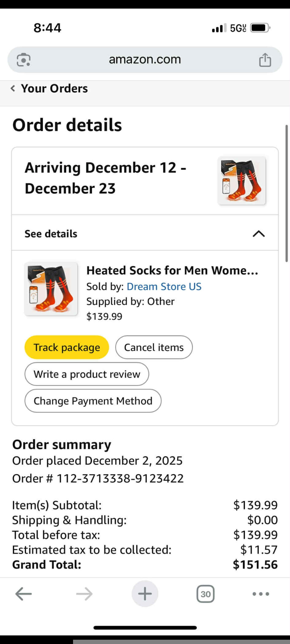
Task: Tap the heated socks item image
Action: [x=51, y=289]
